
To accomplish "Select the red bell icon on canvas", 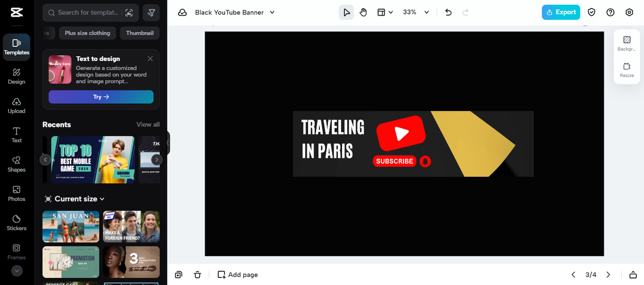I will pyautogui.click(x=425, y=161).
